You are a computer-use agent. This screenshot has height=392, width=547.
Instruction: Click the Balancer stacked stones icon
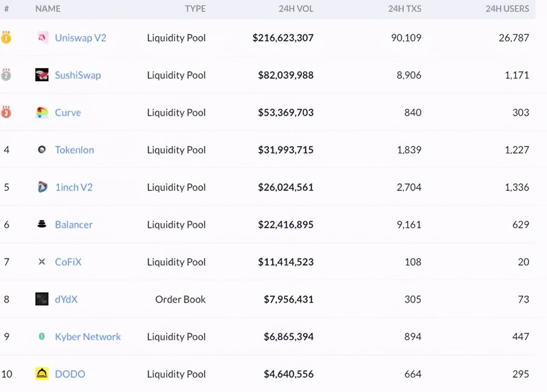pos(42,225)
